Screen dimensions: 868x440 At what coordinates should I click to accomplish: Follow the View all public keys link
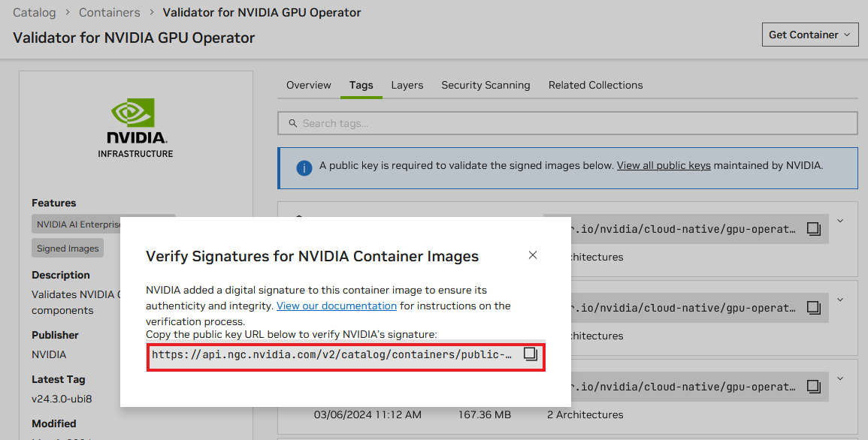[x=664, y=165]
